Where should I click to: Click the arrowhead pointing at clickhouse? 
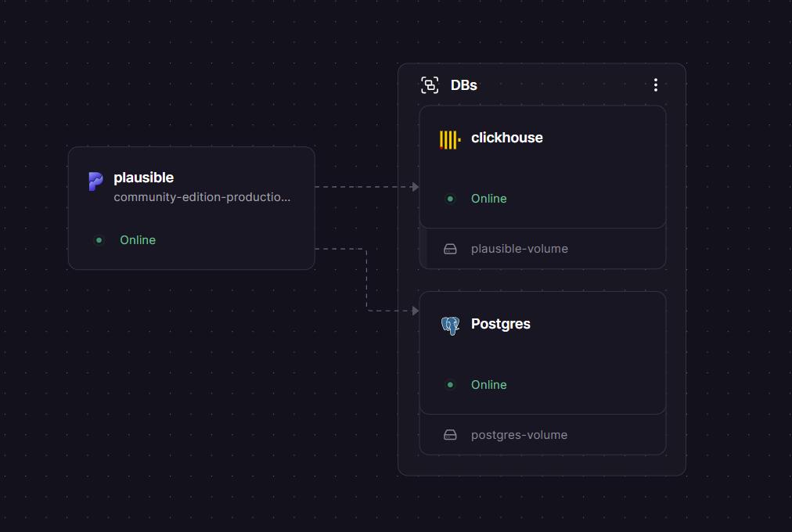[416, 187]
